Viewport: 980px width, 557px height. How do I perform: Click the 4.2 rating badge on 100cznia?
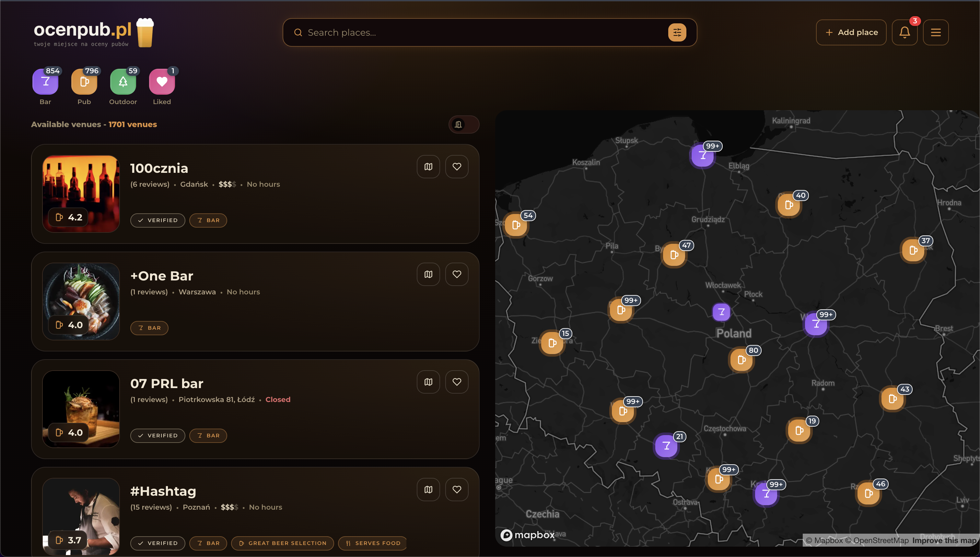point(68,217)
